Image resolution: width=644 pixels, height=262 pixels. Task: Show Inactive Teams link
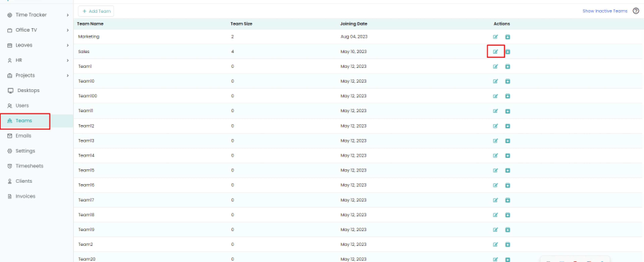pyautogui.click(x=605, y=11)
